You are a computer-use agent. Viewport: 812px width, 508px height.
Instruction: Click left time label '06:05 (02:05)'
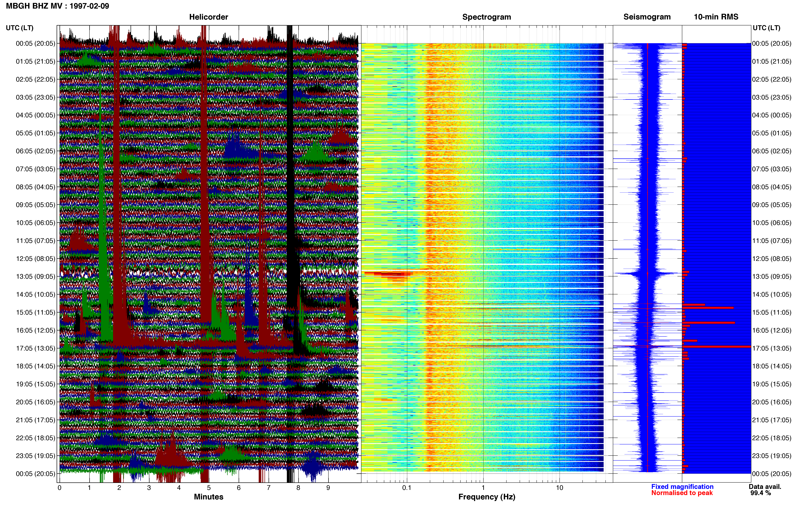point(35,151)
